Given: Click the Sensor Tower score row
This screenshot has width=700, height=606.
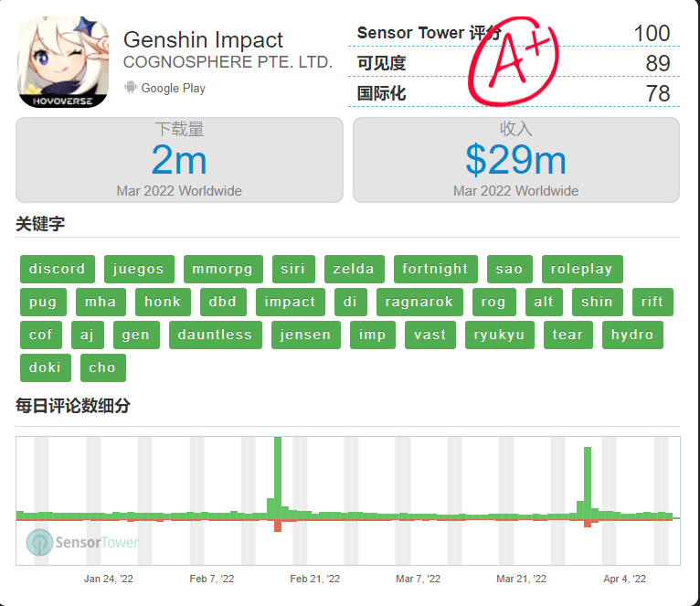Looking at the screenshot, I should (x=514, y=34).
